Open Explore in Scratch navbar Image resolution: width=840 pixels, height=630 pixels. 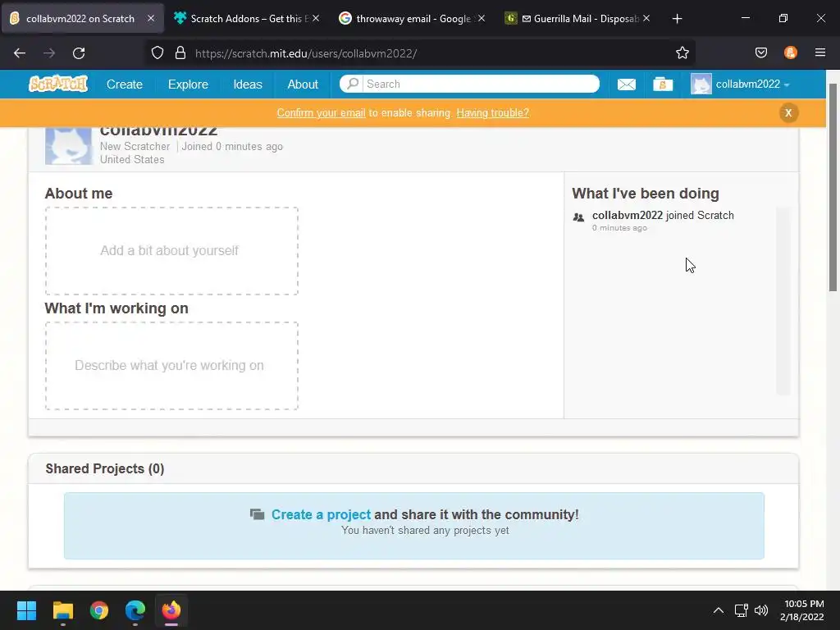[188, 84]
